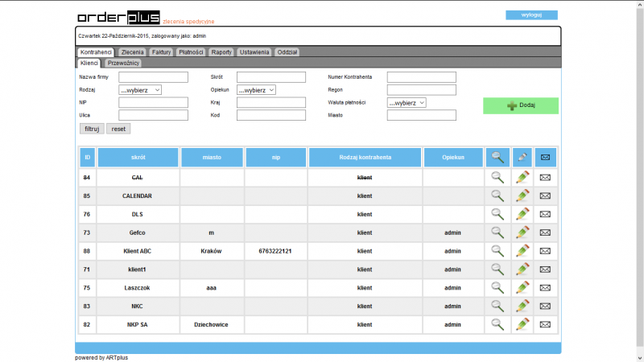644x362 pixels.
Task: Click the green Dodaj button
Action: pyautogui.click(x=520, y=105)
